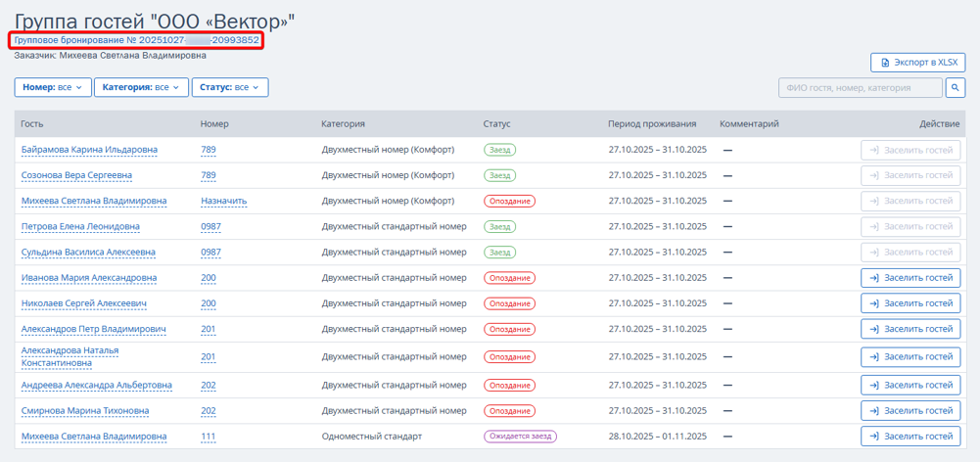980x462 pixels.
Task: Open guest Александрова Наталья Константиновна
Action: pyautogui.click(x=70, y=356)
